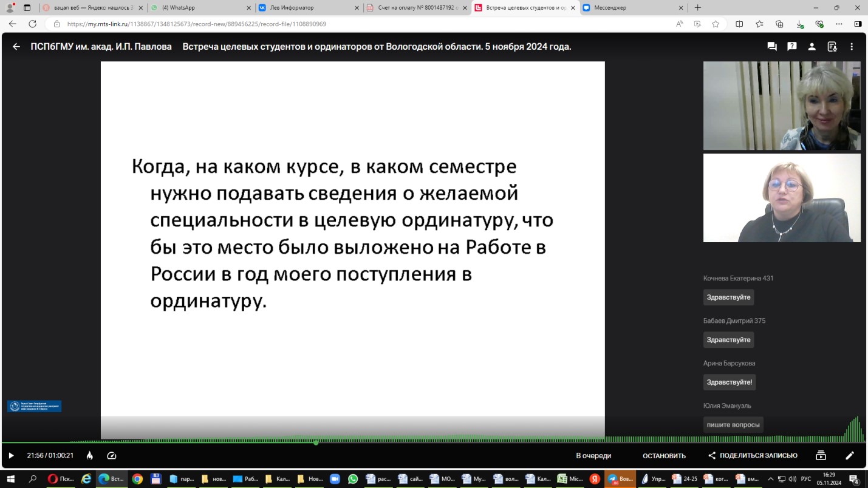Open playback speed control
868x488 pixels.
coord(111,455)
